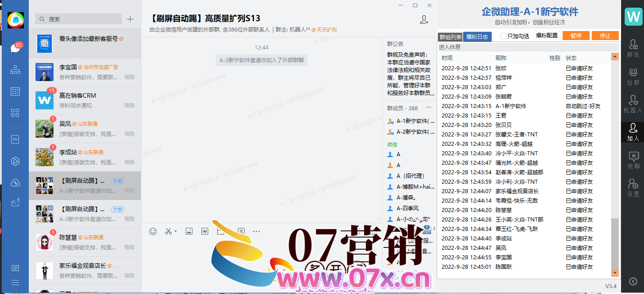
Task: Click the add member icon in chat header
Action: point(424,19)
